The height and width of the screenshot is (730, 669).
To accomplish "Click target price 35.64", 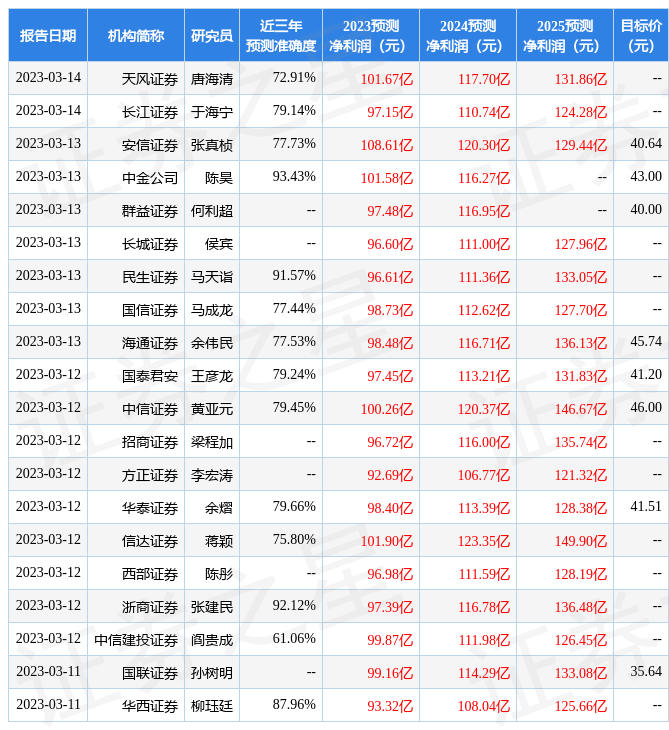I will 646,671.
